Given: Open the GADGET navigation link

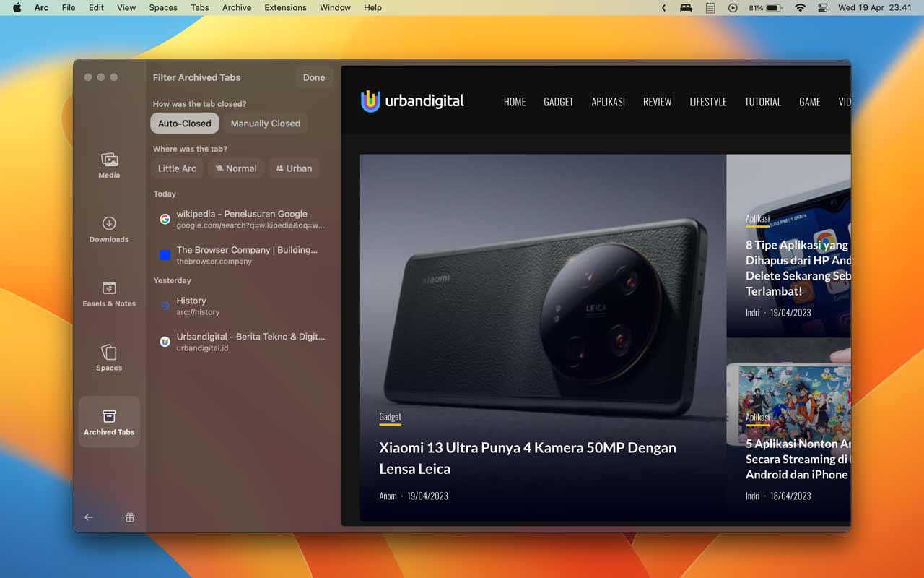Looking at the screenshot, I should (x=558, y=102).
